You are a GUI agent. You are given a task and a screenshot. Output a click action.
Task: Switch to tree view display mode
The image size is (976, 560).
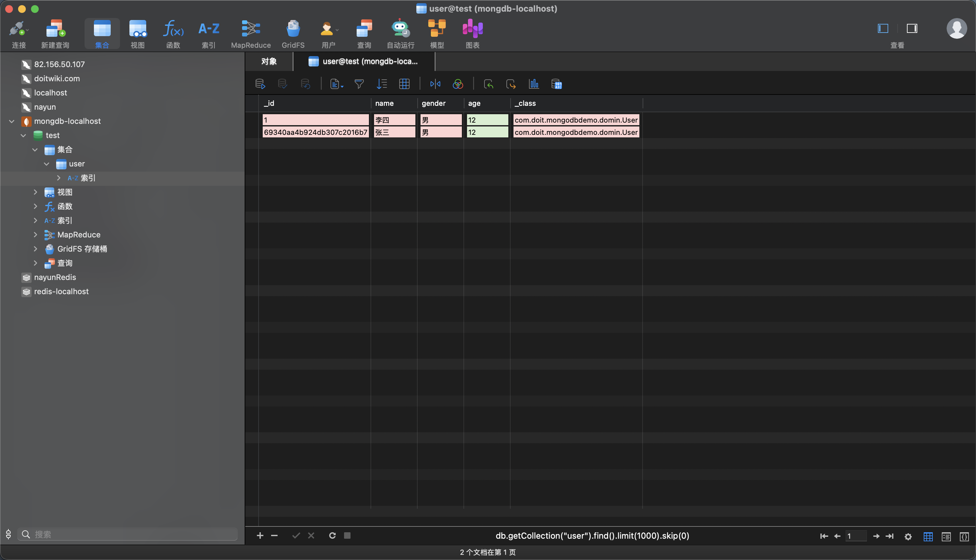(x=946, y=536)
